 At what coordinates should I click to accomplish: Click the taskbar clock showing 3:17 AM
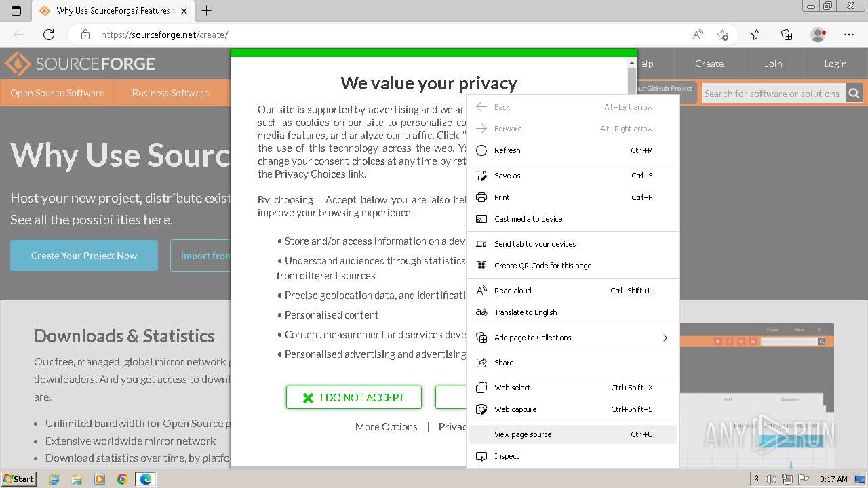tap(833, 479)
